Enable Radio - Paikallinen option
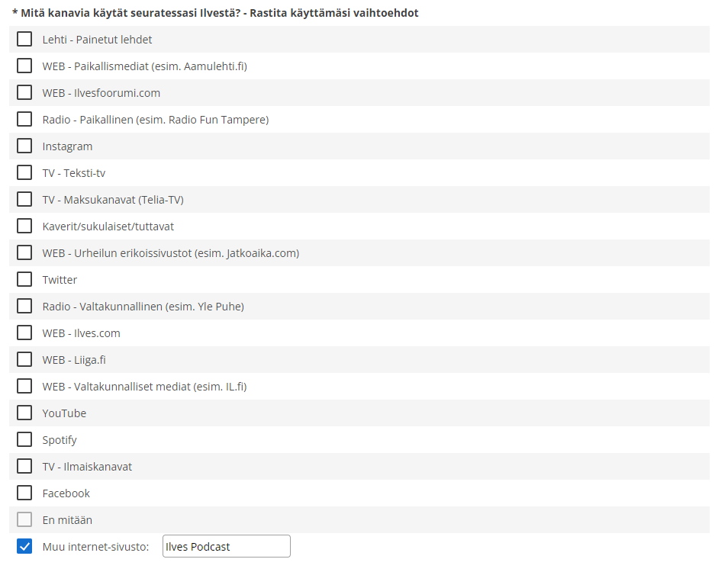728x572 pixels. tap(24, 119)
